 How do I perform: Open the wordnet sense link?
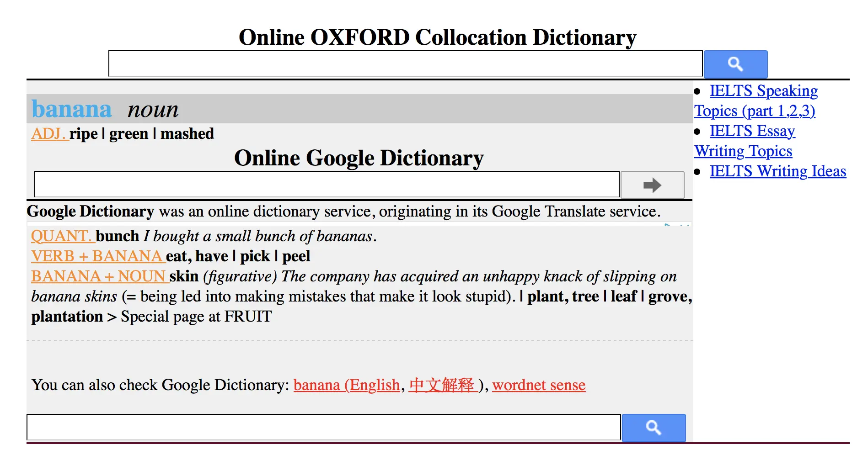click(x=539, y=385)
